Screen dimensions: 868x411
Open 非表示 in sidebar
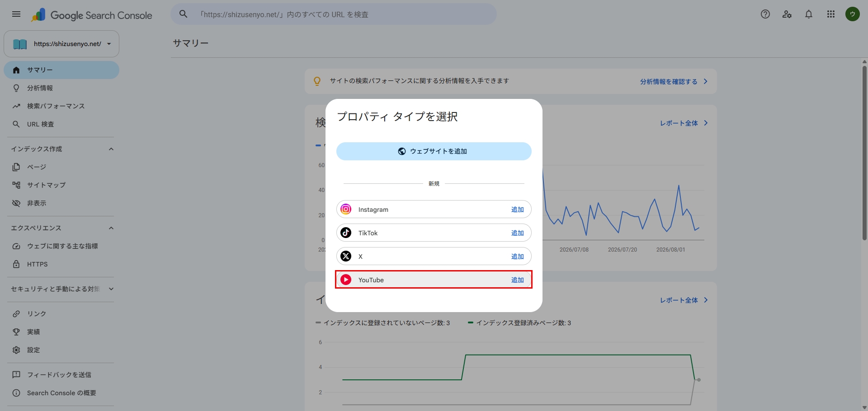[61, 203]
